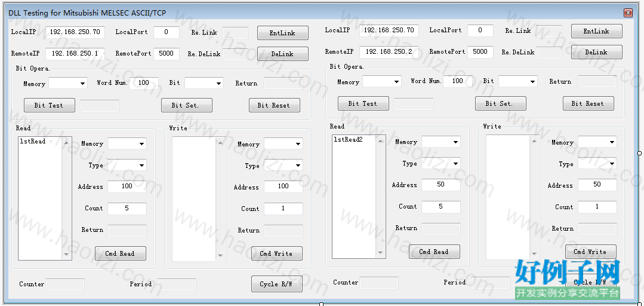Click the left panel DeLink button
The height and width of the screenshot is (306, 644).
click(282, 54)
